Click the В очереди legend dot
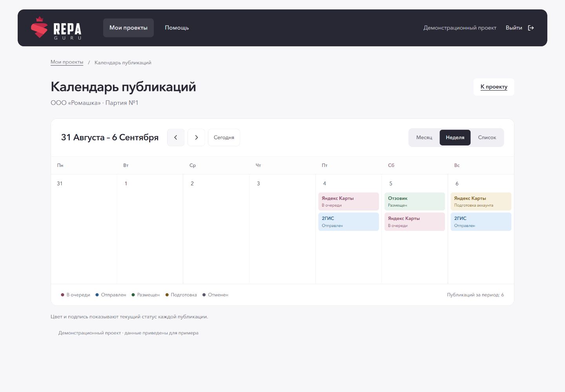The width and height of the screenshot is (565, 392). pyautogui.click(x=62, y=295)
